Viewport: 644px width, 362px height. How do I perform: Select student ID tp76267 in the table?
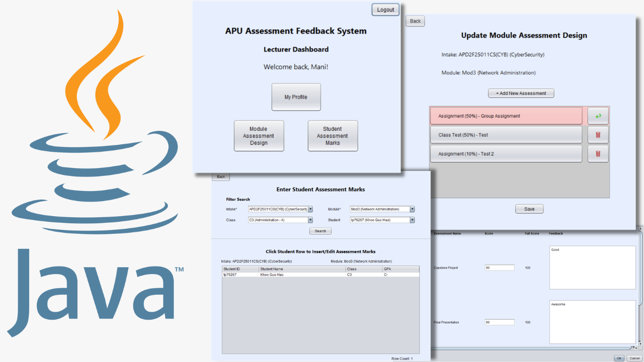click(240, 275)
